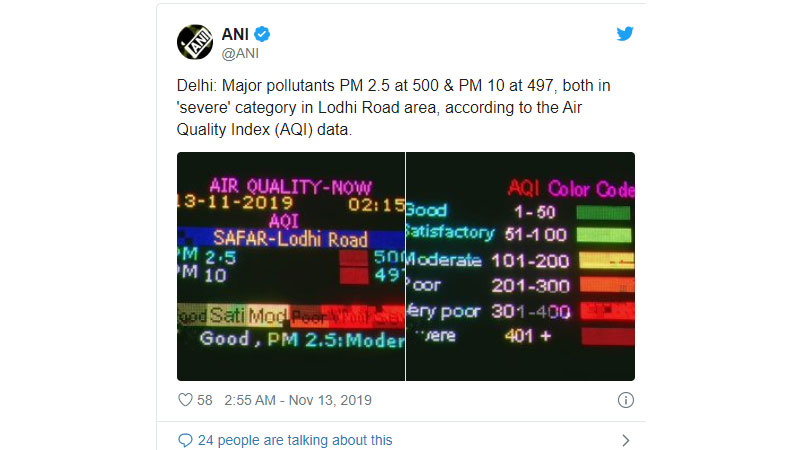Visit the @ANI handle link
The image size is (800, 450).
[x=240, y=53]
